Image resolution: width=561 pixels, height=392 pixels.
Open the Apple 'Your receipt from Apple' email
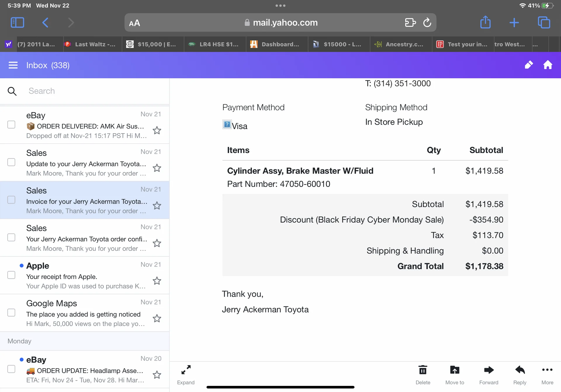(85, 275)
